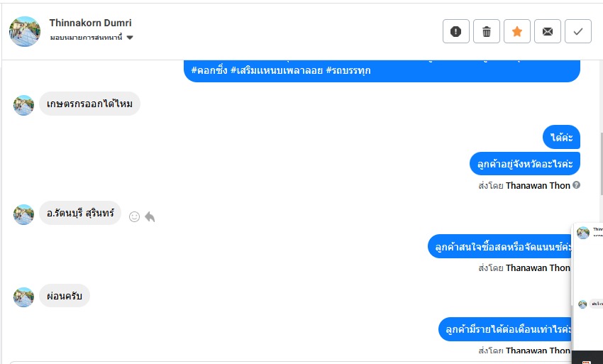
Task: Click avatar next to เกษตรกรออกได้ไหม message
Action: coord(23,105)
